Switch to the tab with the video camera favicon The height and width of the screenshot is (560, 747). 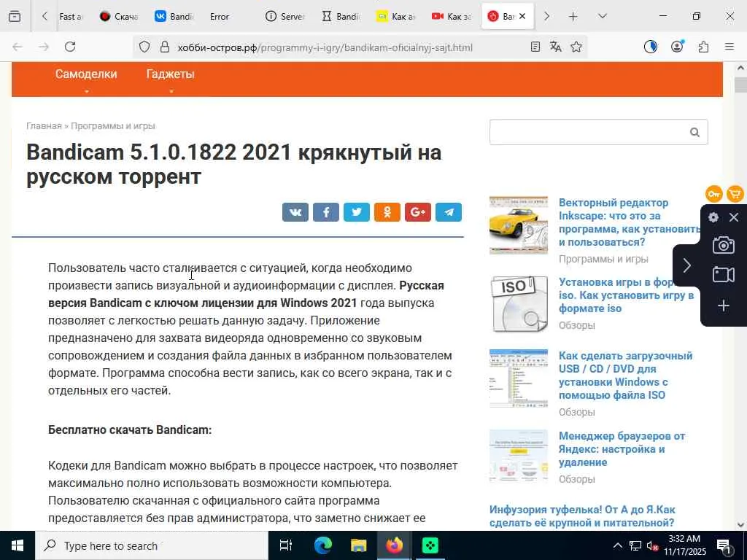coord(451,17)
